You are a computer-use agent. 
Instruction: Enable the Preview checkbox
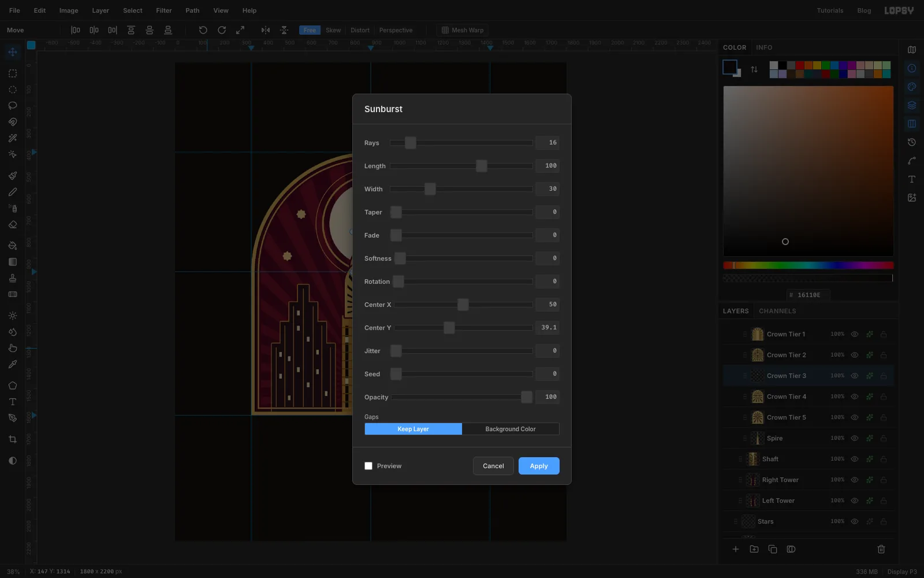point(368,466)
